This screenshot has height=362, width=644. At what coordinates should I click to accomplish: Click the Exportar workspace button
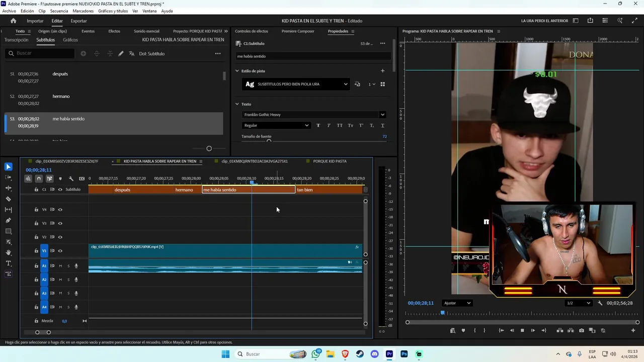(78, 21)
